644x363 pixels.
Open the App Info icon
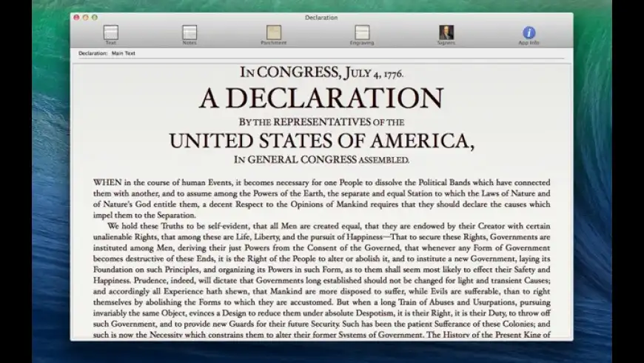click(x=529, y=33)
